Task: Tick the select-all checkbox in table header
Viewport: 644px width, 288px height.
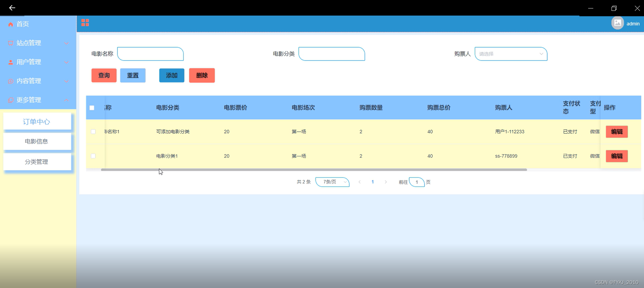Action: pyautogui.click(x=92, y=108)
